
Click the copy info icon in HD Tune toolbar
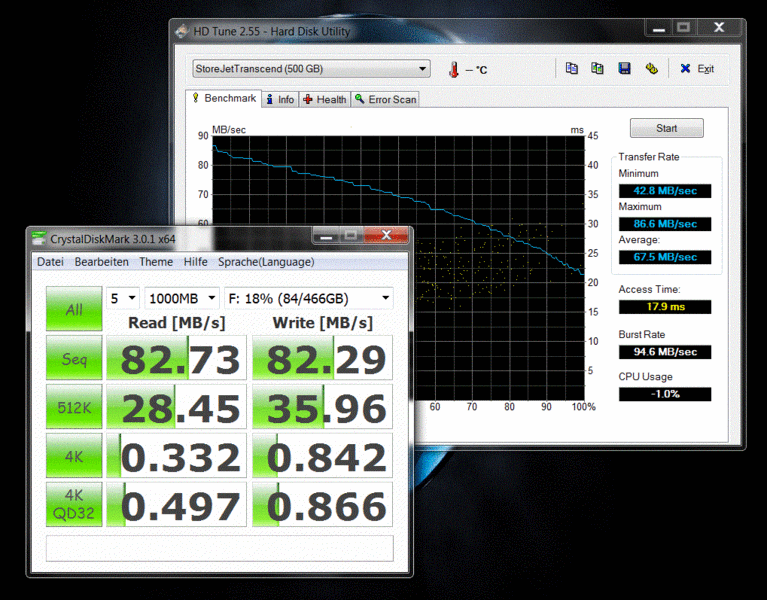[571, 68]
